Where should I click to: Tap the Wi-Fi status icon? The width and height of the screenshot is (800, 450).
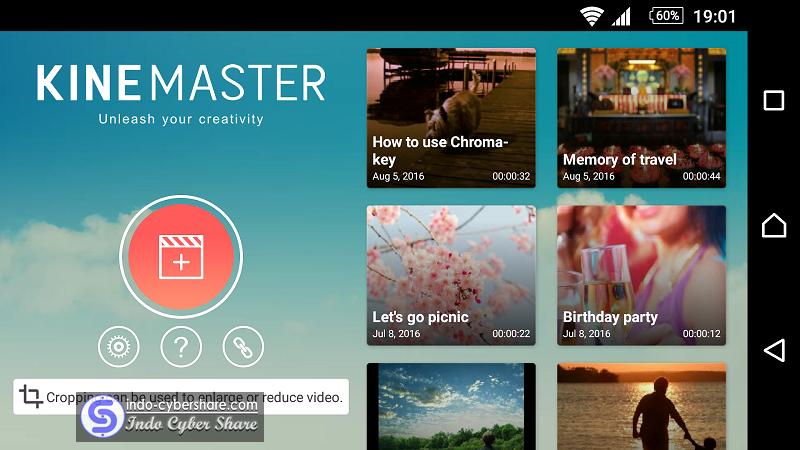(591, 16)
